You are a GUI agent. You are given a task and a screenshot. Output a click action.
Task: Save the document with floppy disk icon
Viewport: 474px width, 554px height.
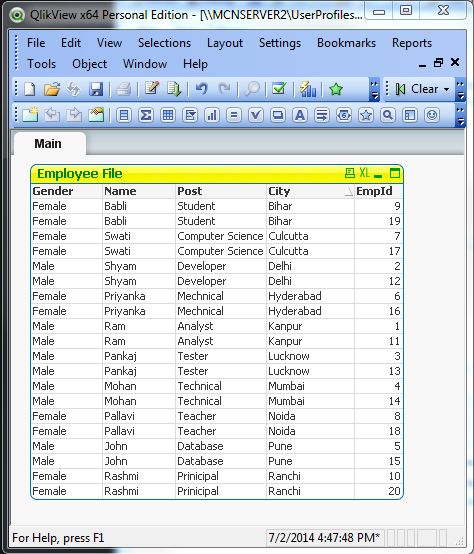click(96, 89)
